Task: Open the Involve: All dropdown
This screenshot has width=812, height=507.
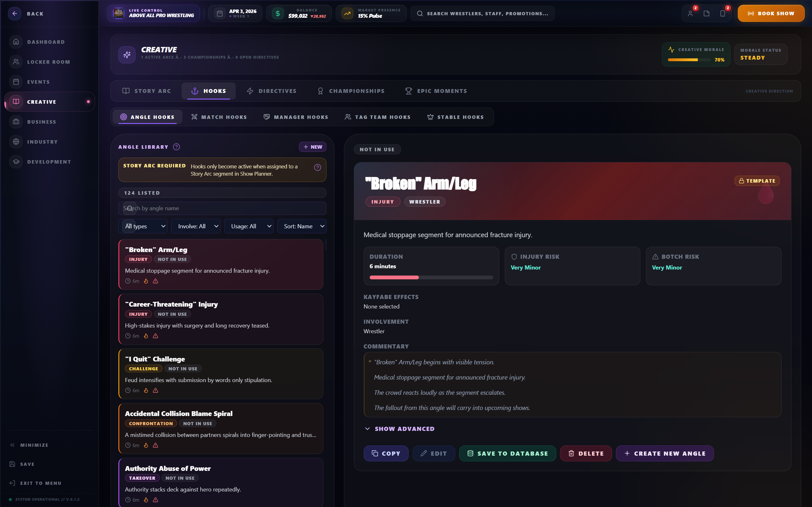Action: click(196, 226)
